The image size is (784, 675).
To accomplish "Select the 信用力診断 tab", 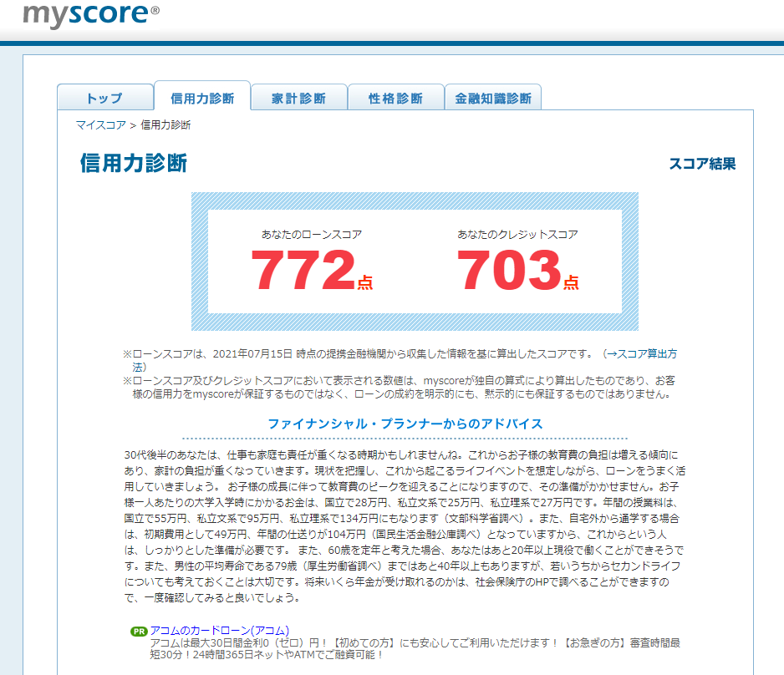I will pyautogui.click(x=201, y=98).
